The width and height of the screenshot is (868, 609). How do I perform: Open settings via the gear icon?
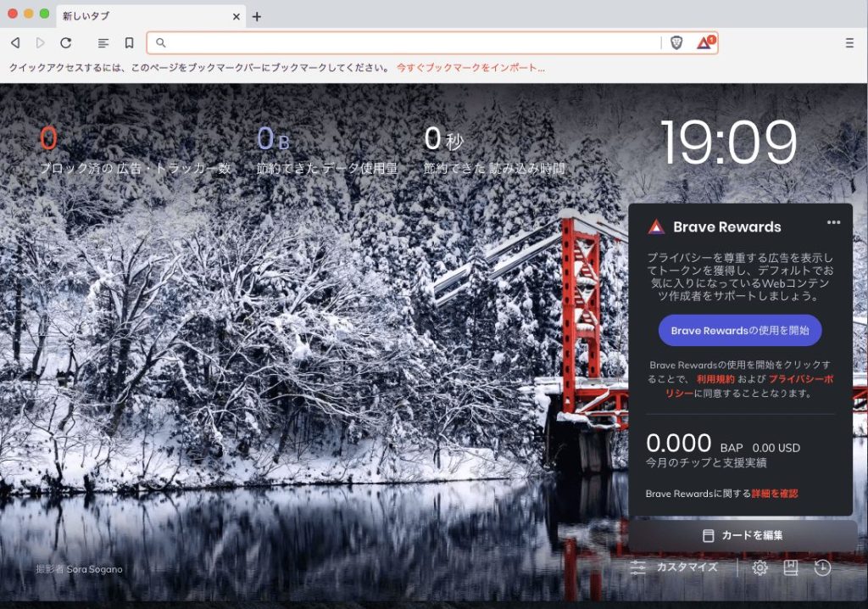tap(759, 567)
